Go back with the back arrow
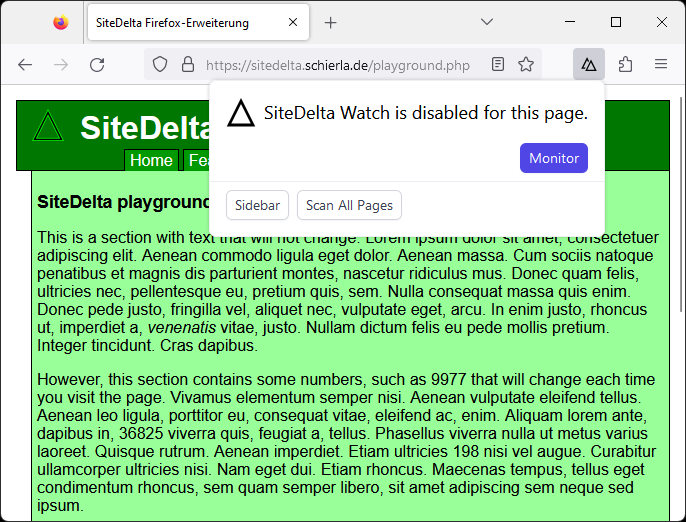This screenshot has height=522, width=686. pos(25,65)
